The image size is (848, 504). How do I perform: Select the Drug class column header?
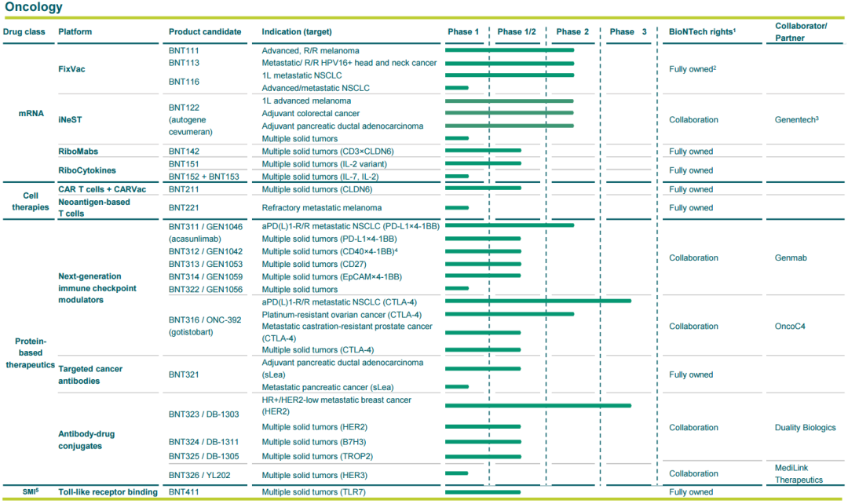pyautogui.click(x=24, y=32)
